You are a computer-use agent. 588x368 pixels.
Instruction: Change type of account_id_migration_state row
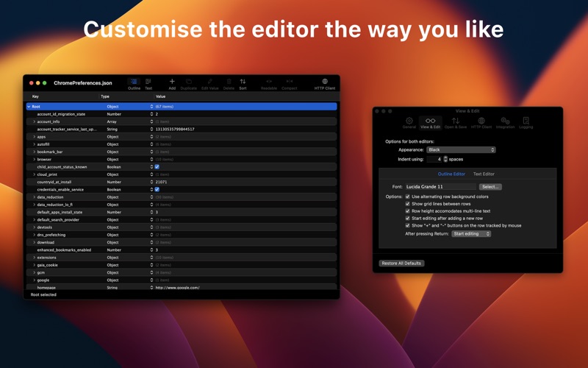[x=151, y=114]
